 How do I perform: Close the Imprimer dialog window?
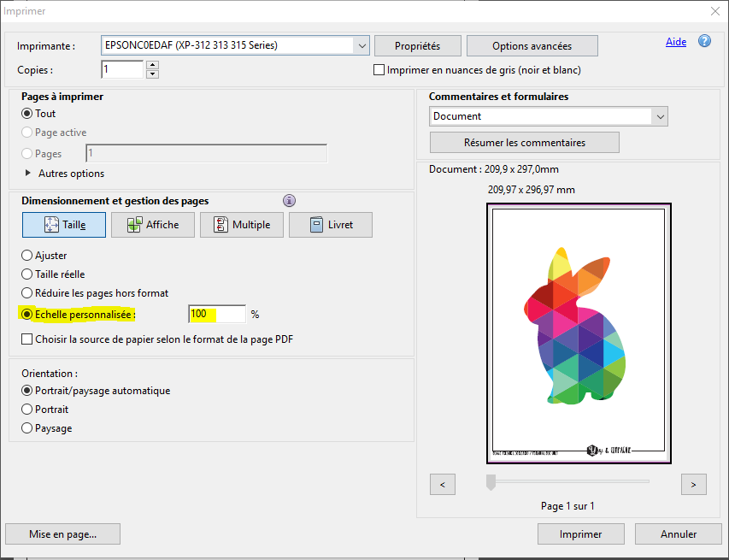tap(715, 11)
